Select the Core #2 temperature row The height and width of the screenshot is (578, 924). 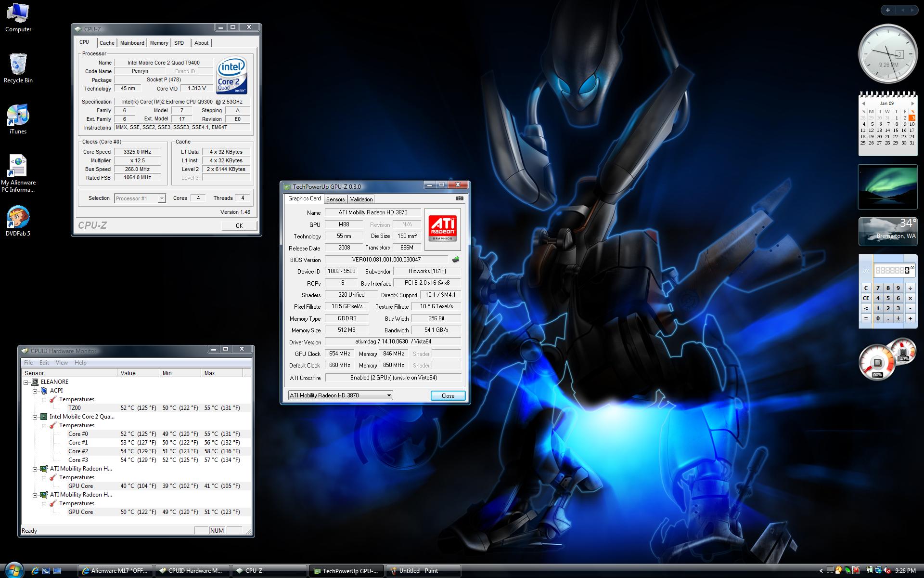(136, 451)
